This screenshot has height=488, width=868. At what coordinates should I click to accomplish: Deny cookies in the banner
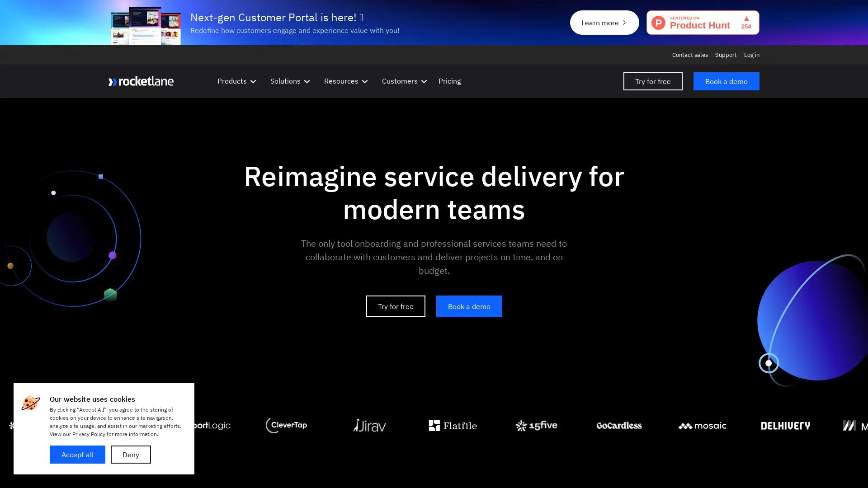tap(131, 455)
